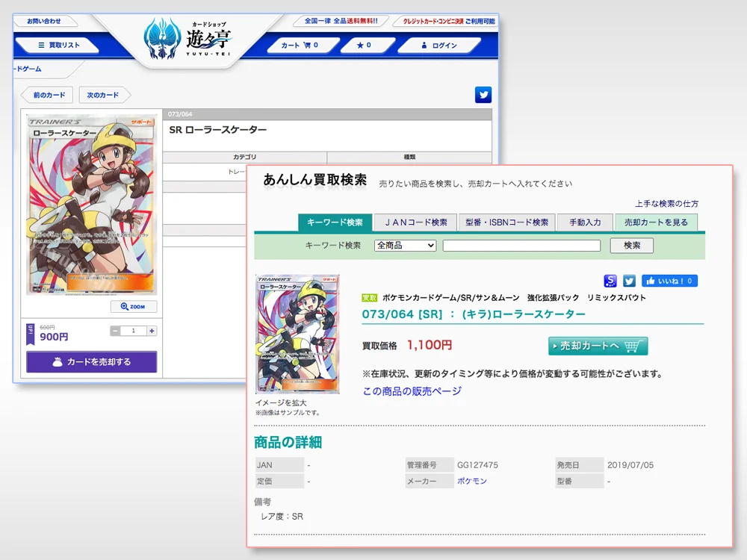Click the Yuyu-tei roller skater card image
This screenshot has height=560, width=747.
91,205
